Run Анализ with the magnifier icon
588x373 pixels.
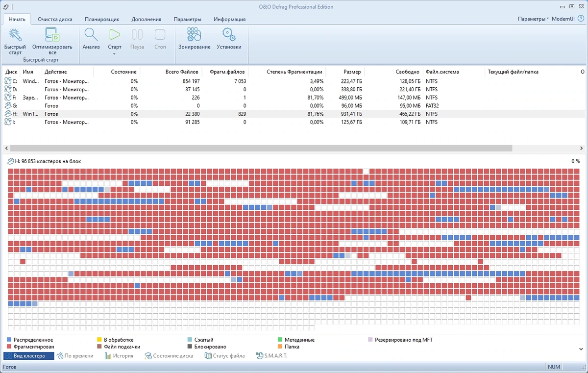[91, 34]
